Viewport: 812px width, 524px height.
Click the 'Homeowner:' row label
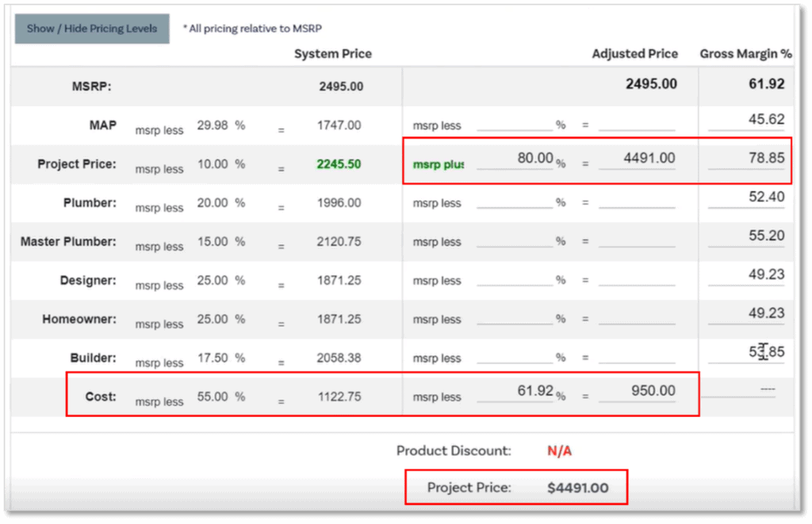tap(79, 319)
